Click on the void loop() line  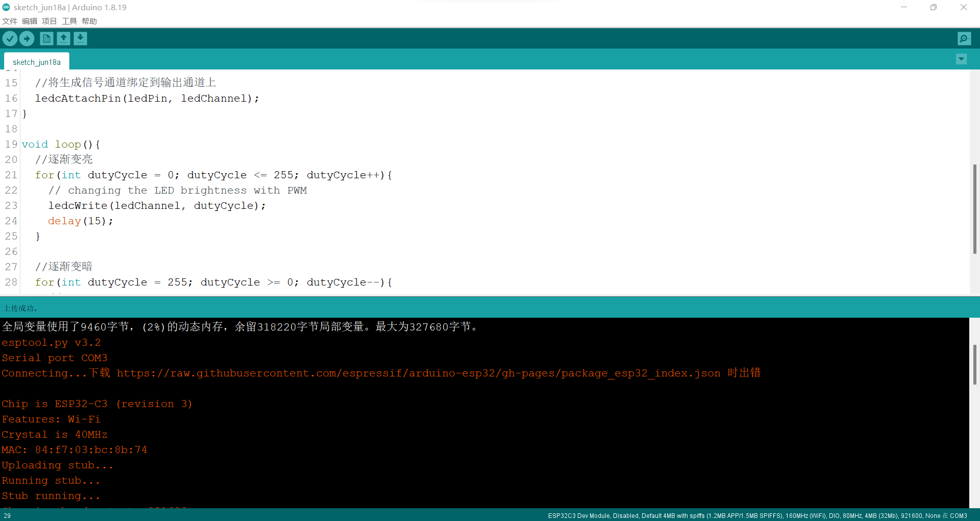click(x=61, y=144)
